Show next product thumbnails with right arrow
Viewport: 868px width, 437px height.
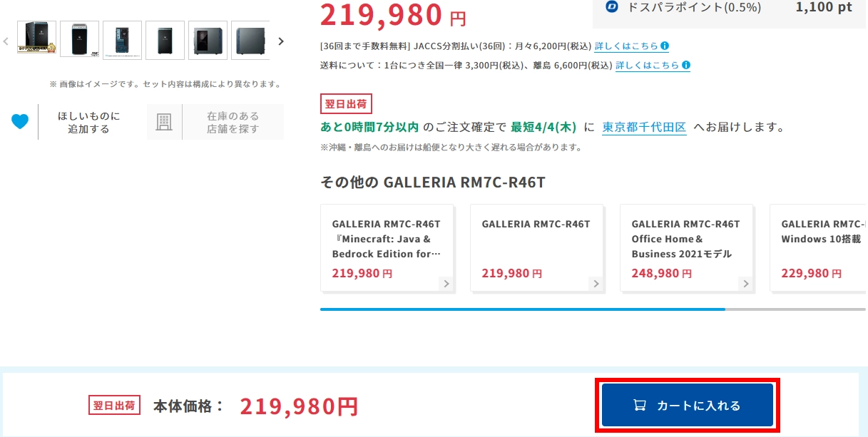click(281, 41)
